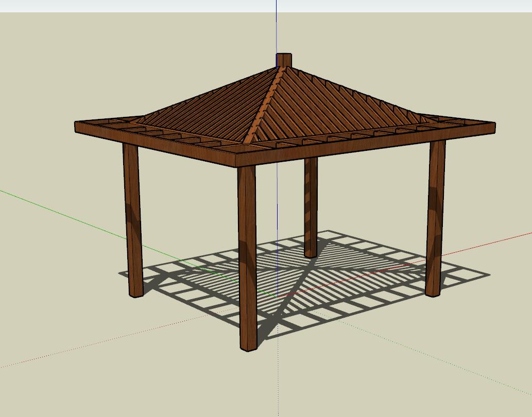Select the leftmost post of the gazebo

[133, 220]
